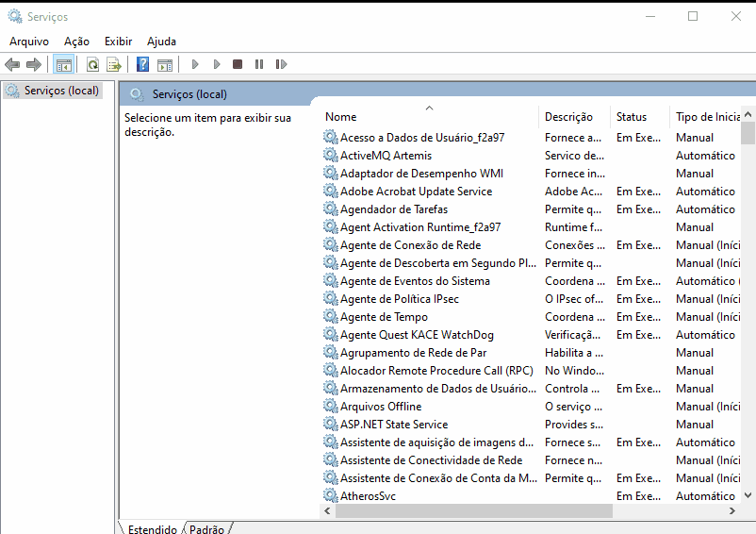The width and height of the screenshot is (756, 534).
Task: Click the Refresh toolbar icon
Action: point(92,64)
